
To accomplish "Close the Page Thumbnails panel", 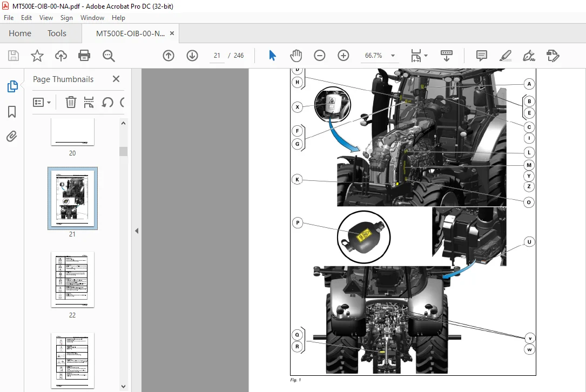I will 116,79.
